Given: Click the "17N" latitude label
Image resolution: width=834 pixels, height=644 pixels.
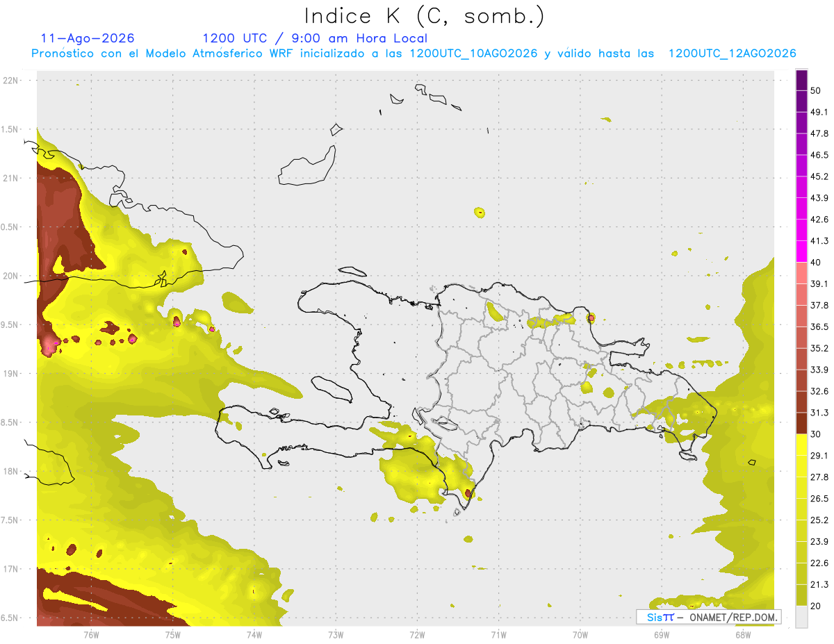Looking at the screenshot, I should (x=12, y=570).
